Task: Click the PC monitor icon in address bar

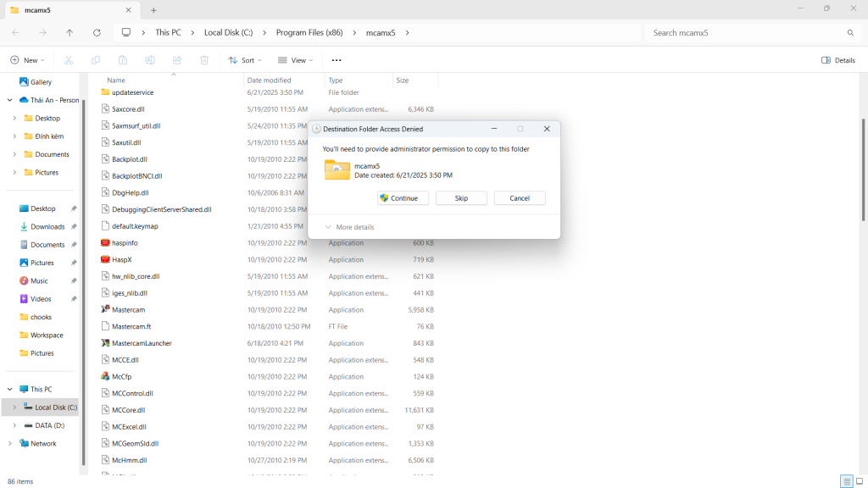Action: pos(126,33)
